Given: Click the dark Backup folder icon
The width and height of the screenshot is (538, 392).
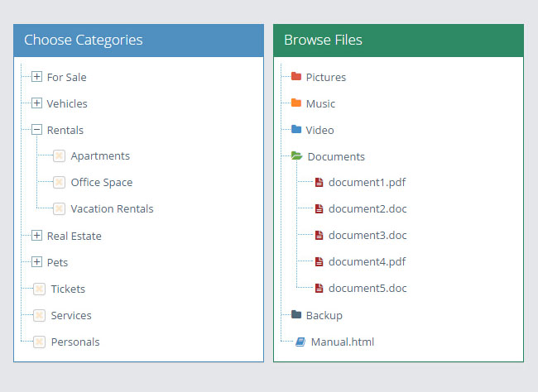Looking at the screenshot, I should click(295, 315).
